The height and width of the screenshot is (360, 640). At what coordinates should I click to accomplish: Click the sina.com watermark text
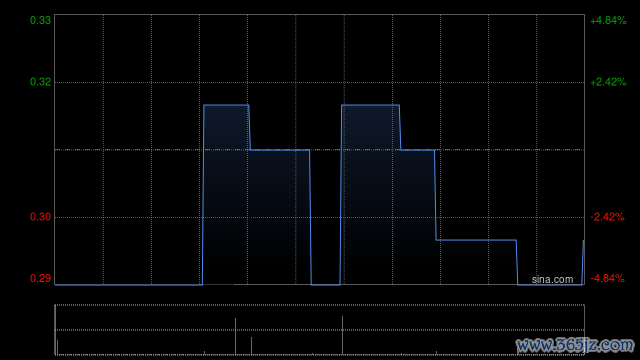(x=552, y=279)
